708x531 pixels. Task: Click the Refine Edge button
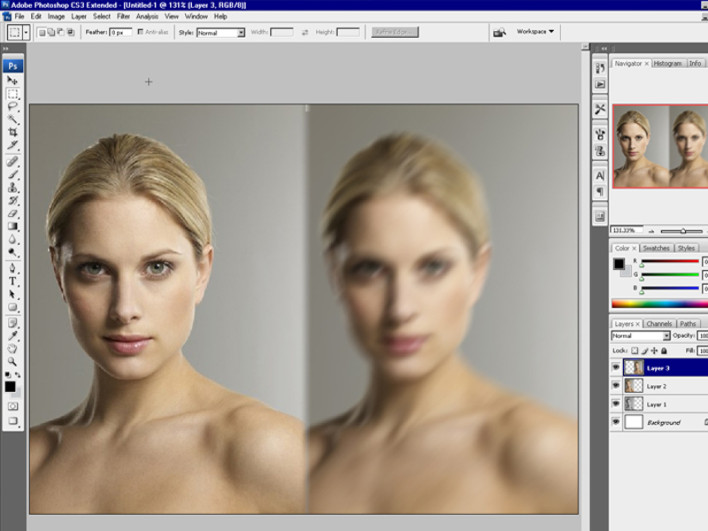click(395, 32)
